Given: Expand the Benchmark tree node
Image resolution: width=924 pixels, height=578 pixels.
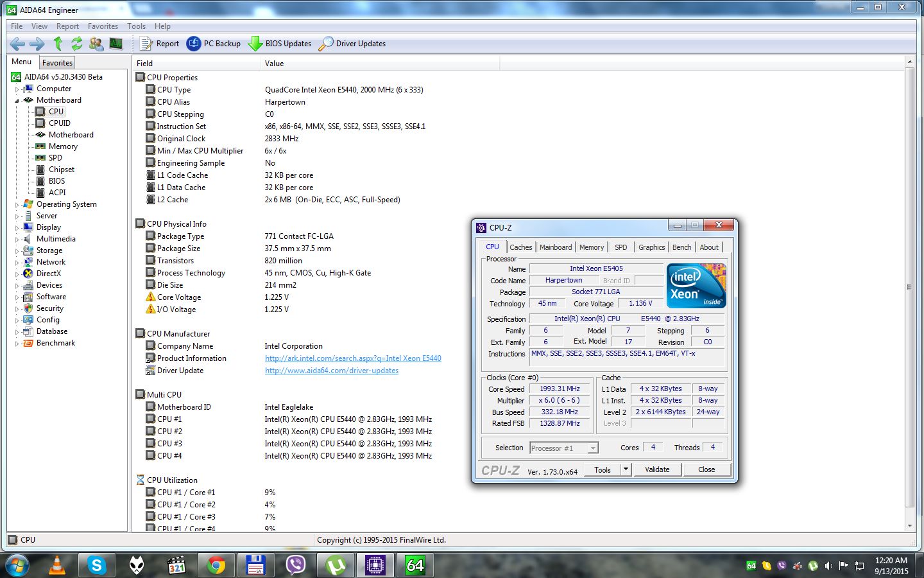Looking at the screenshot, I should (17, 343).
